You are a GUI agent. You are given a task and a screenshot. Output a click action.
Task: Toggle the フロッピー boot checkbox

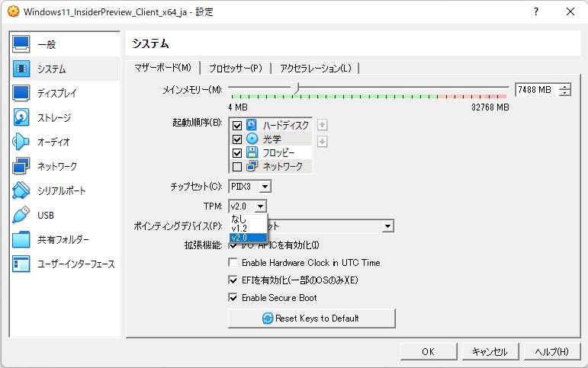coord(237,153)
